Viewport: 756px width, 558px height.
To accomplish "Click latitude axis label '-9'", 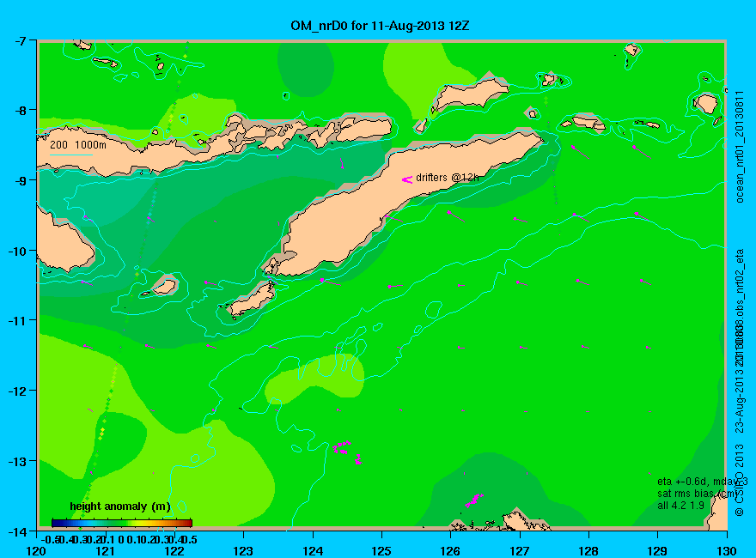I will click(20, 180).
